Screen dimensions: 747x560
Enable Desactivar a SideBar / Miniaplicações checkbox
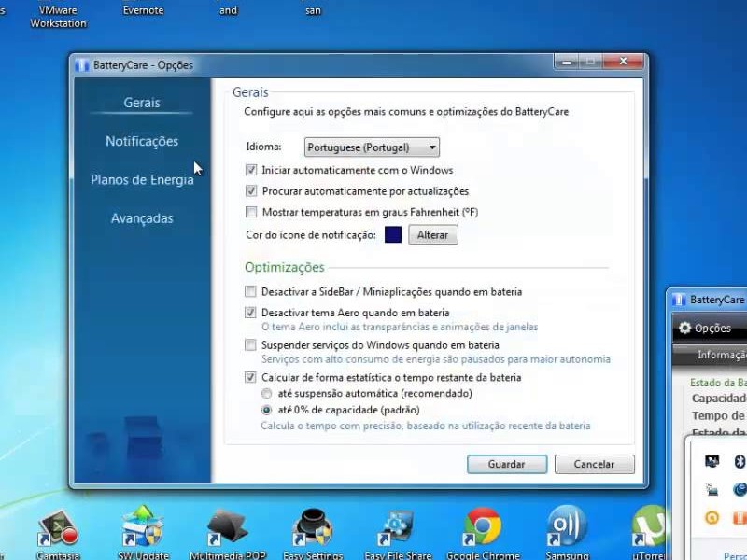(x=250, y=291)
